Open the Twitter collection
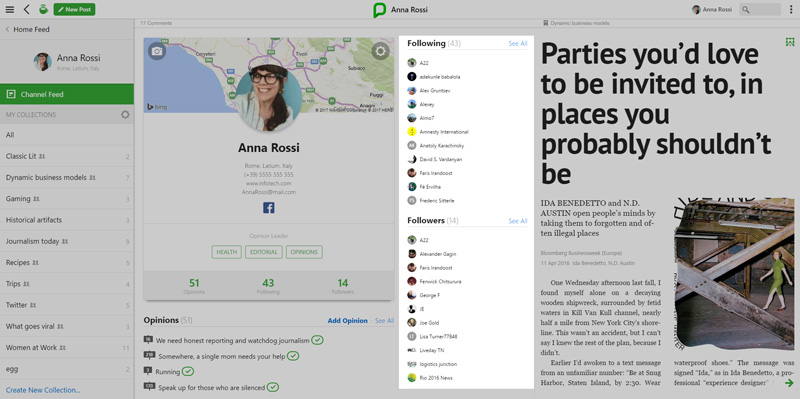This screenshot has width=800, height=399. (67, 305)
